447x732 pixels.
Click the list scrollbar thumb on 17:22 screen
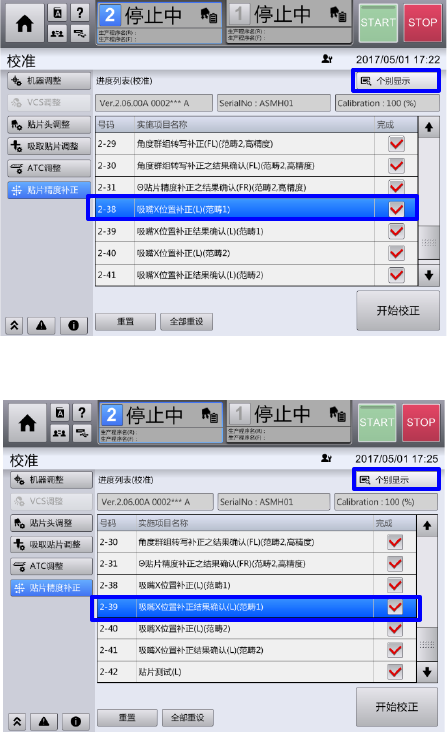click(x=429, y=242)
